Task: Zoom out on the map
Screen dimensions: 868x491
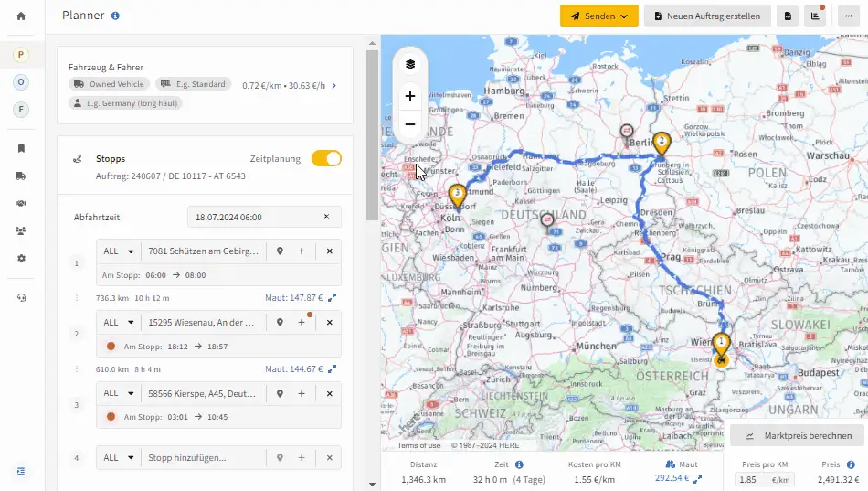Action: 410,124
